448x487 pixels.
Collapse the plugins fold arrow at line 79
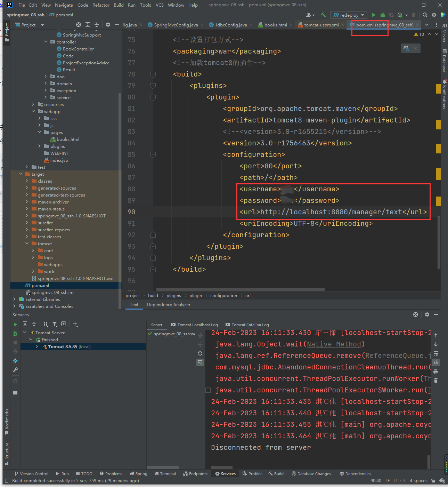pos(153,86)
